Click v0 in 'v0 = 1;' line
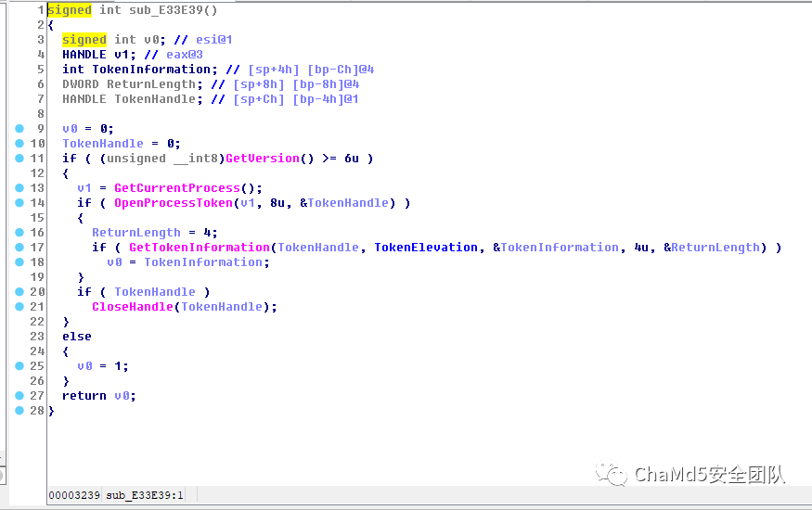812x510 pixels. tap(84, 365)
